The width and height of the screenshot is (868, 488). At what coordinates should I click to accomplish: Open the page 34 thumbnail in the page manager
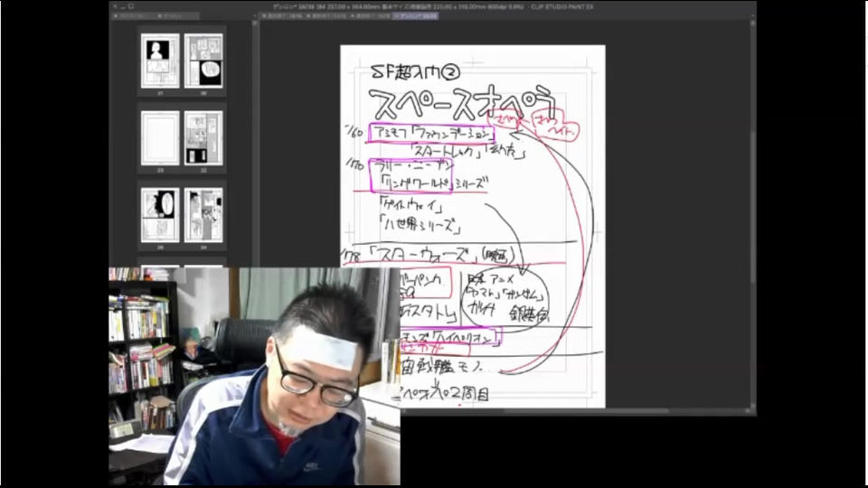[x=203, y=215]
